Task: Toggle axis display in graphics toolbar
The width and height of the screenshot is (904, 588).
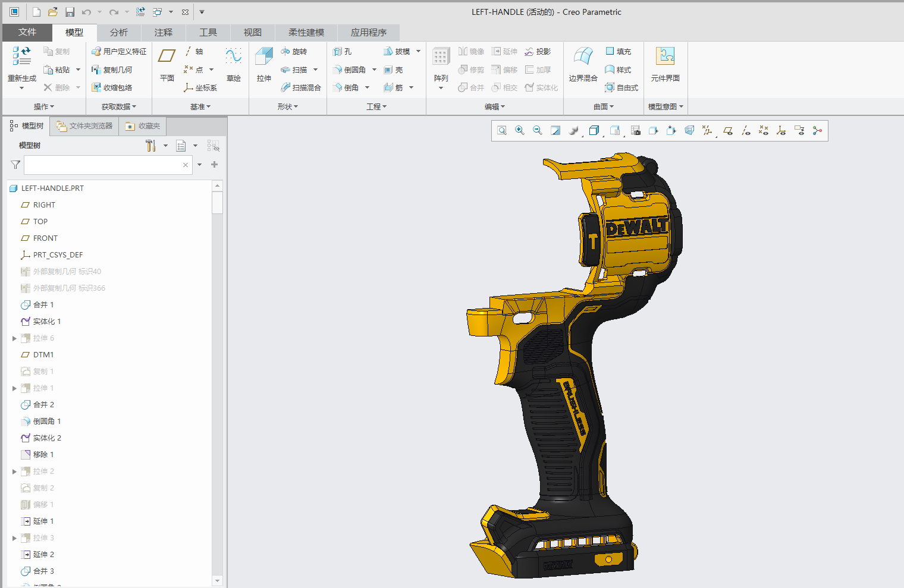Action: pos(746,130)
